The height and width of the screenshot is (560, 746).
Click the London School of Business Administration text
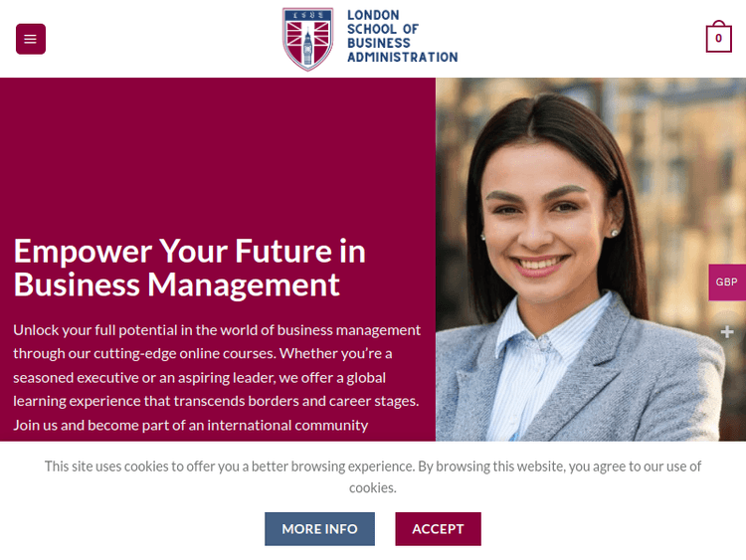pyautogui.click(x=401, y=36)
